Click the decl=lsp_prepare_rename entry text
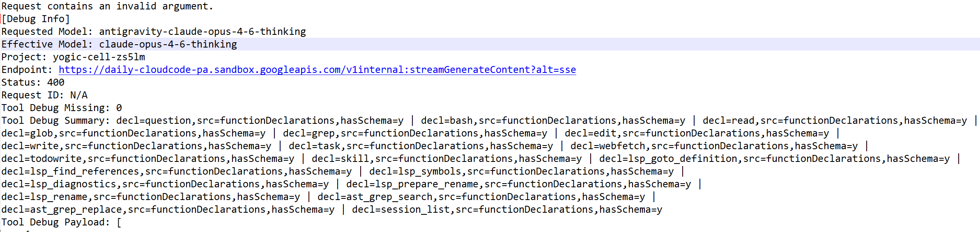 coord(518,184)
